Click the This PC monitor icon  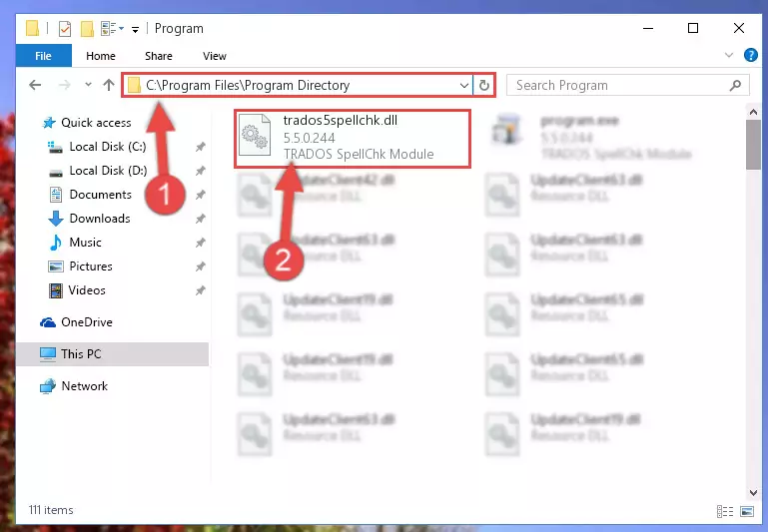[x=48, y=354]
